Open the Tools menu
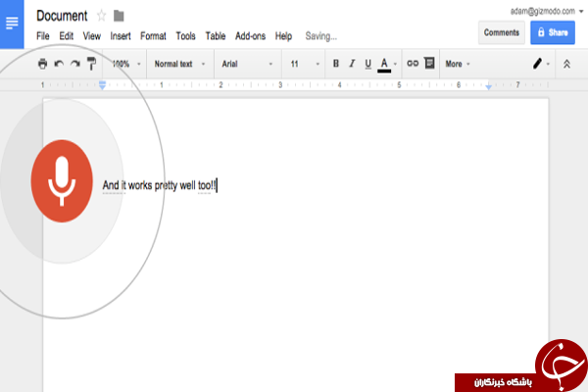The width and height of the screenshot is (588, 392). click(185, 36)
